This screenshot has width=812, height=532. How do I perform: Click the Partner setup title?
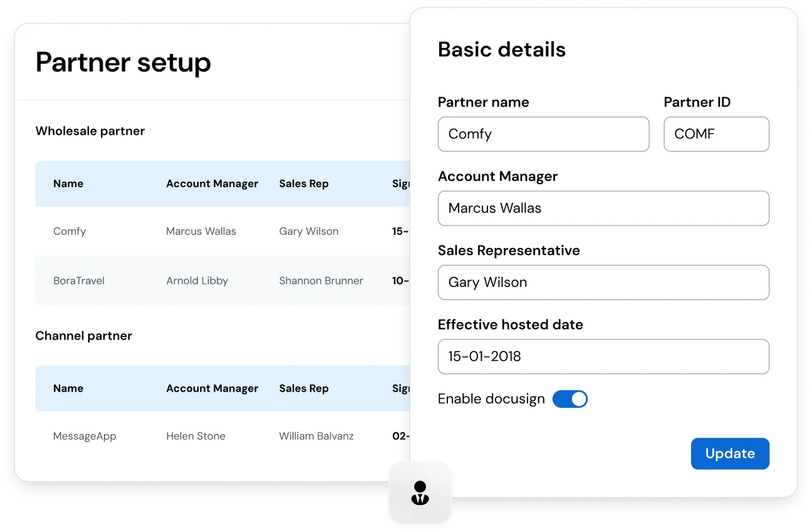123,63
